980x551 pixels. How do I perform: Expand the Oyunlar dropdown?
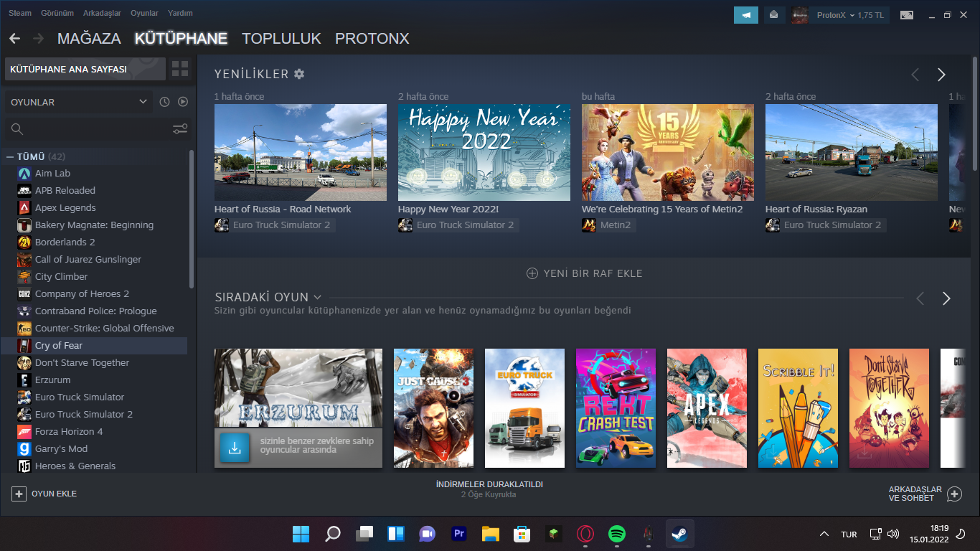79,102
